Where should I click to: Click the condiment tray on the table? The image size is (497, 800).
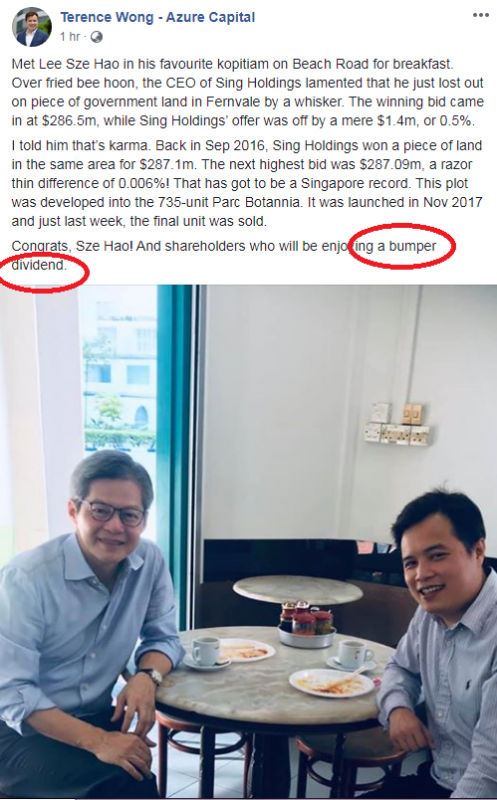306,626
